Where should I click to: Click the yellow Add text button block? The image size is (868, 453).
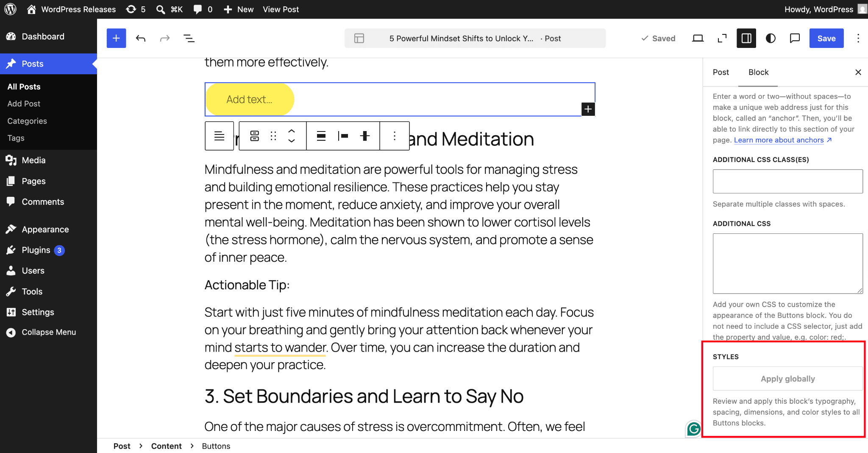pyautogui.click(x=249, y=99)
